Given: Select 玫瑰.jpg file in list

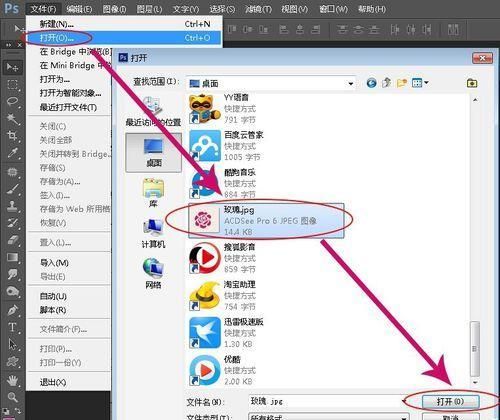Looking at the screenshot, I should pyautogui.click(x=266, y=220).
